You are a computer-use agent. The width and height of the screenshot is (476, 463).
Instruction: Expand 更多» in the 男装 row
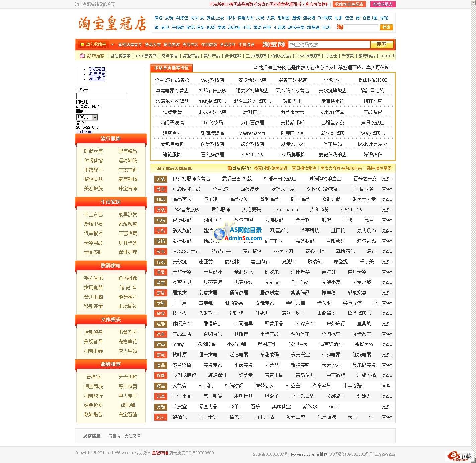[x=387, y=210]
